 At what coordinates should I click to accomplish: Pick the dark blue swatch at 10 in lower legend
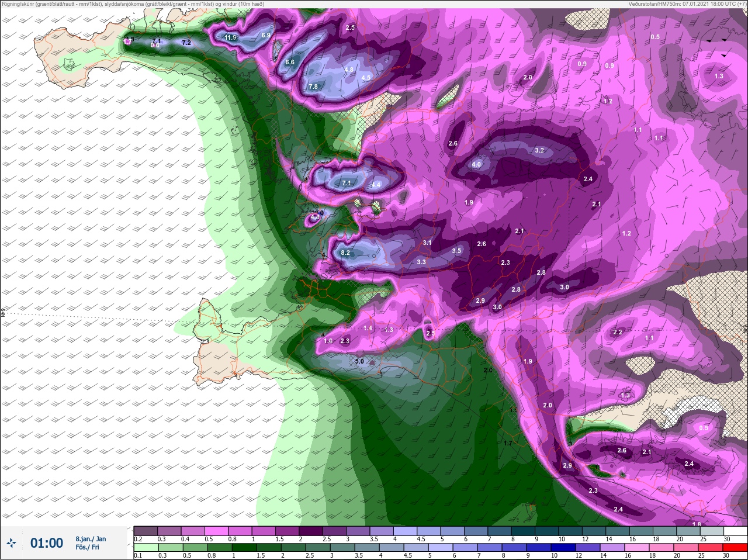562,547
